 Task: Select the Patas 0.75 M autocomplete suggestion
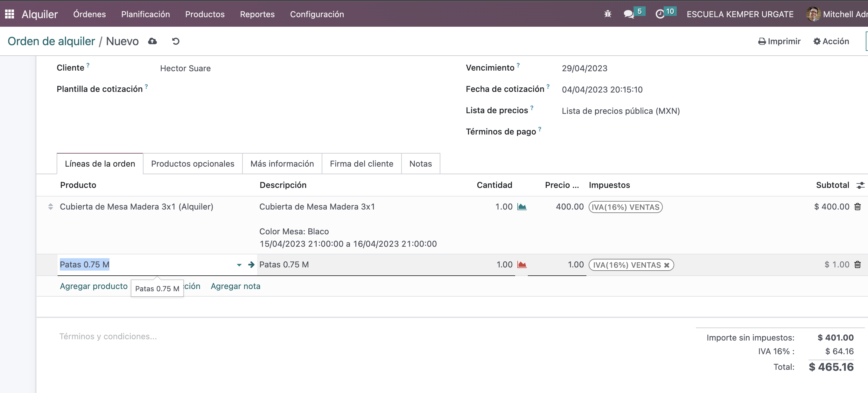coord(157,288)
